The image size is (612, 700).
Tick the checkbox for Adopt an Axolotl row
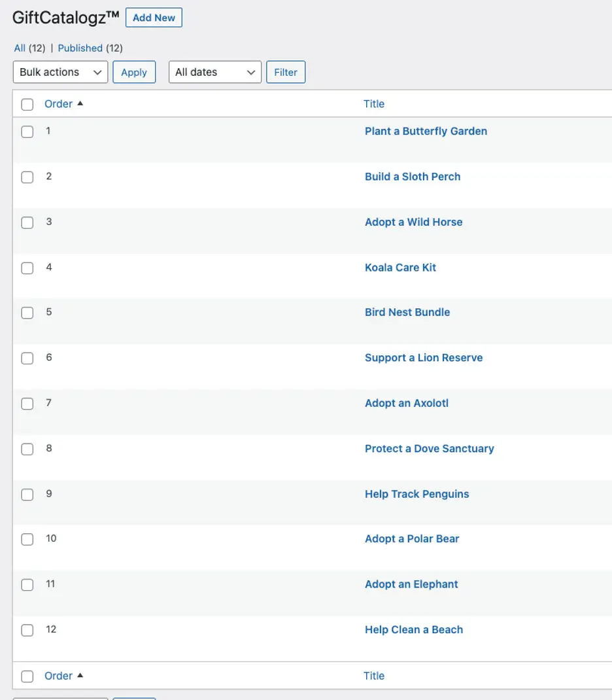pos(27,404)
